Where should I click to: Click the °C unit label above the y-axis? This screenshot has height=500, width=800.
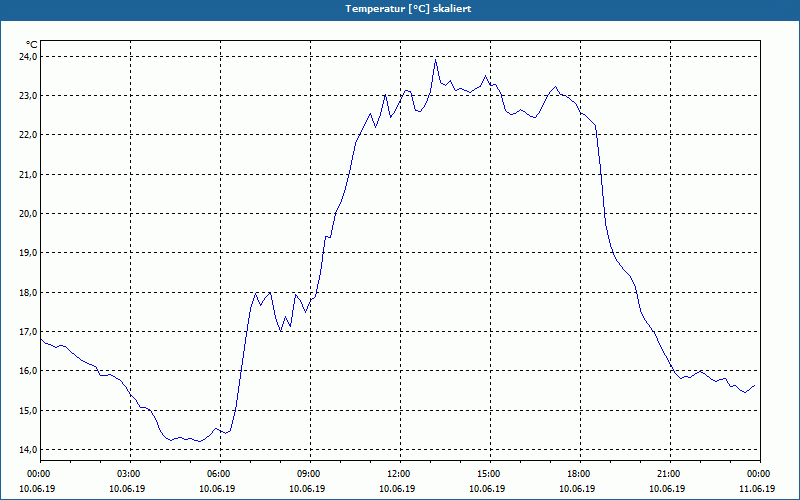(x=32, y=45)
